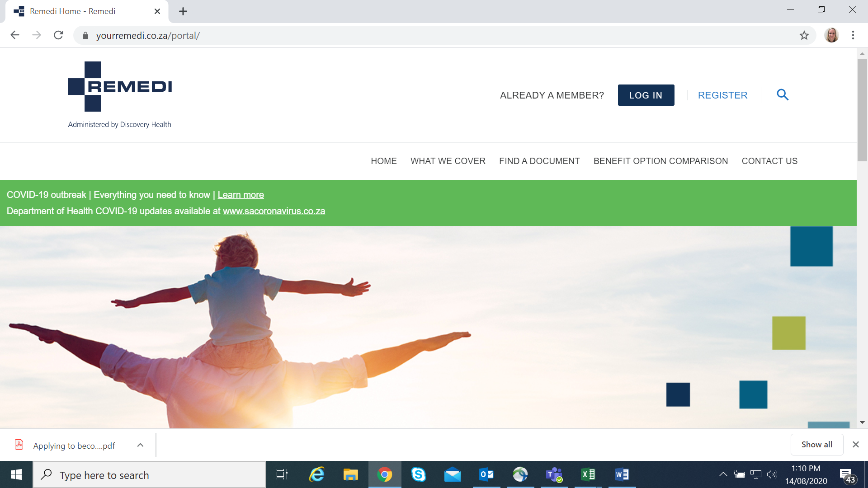The height and width of the screenshot is (488, 868).
Task: Go back with the browser back arrow
Action: pyautogui.click(x=15, y=35)
